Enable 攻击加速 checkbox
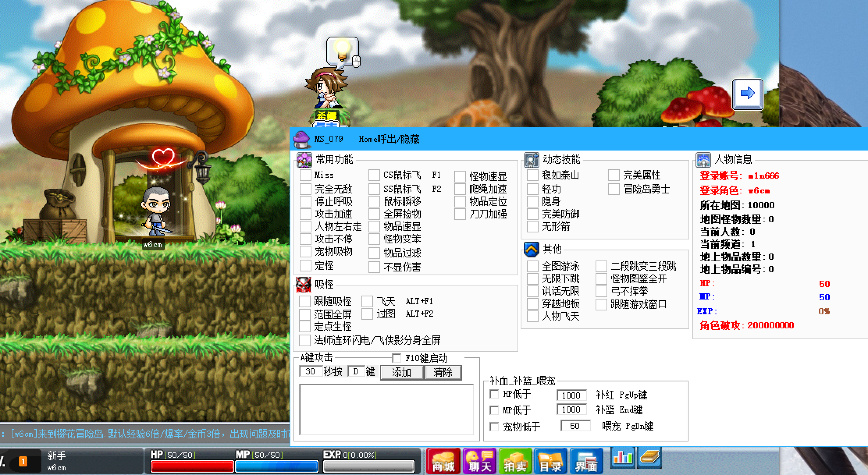This screenshot has height=475, width=868. click(306, 214)
